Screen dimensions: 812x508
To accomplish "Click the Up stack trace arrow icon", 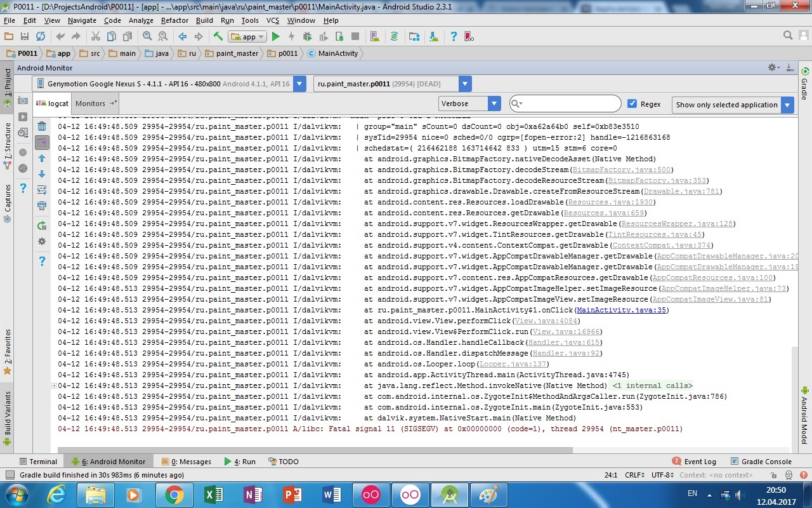I will point(42,158).
